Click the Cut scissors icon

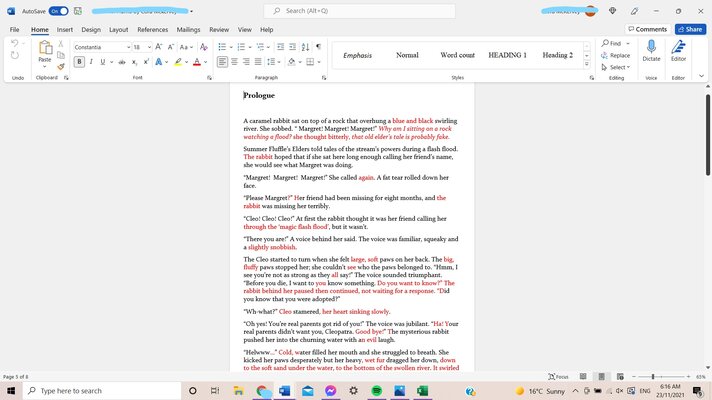(x=61, y=44)
